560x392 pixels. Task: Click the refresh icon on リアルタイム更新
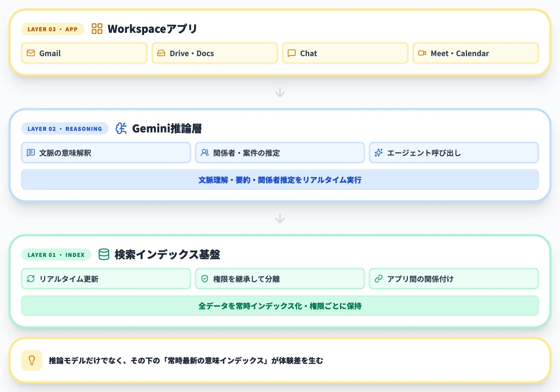(31, 279)
